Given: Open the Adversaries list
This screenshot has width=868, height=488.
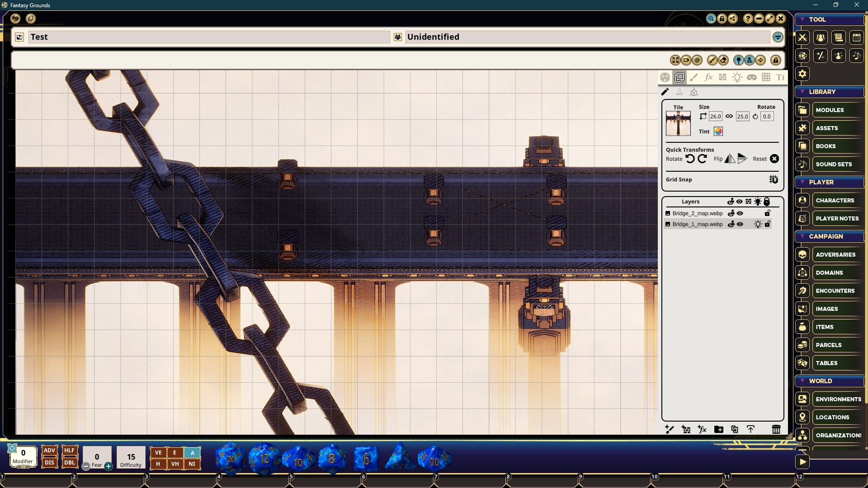Looking at the screenshot, I should coord(835,254).
